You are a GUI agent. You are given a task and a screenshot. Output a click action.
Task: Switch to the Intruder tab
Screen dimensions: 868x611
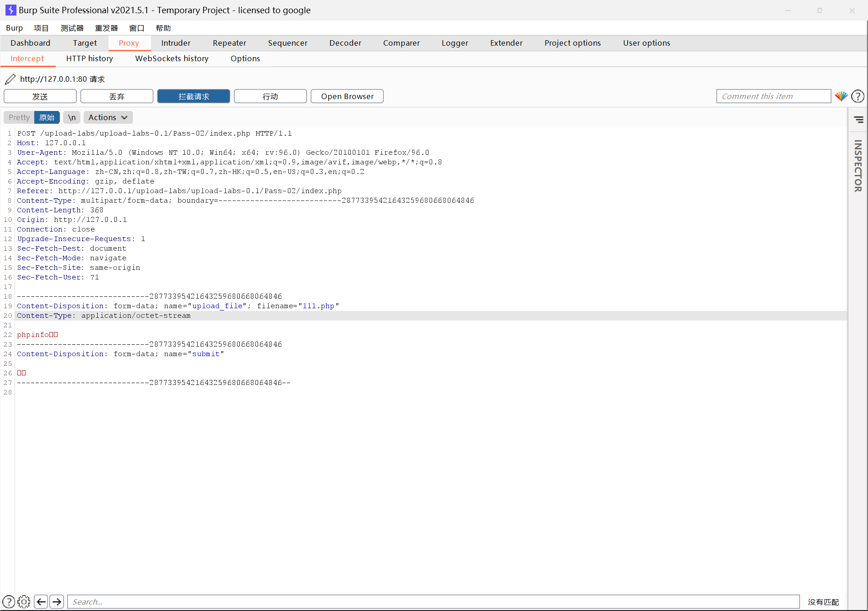(176, 43)
